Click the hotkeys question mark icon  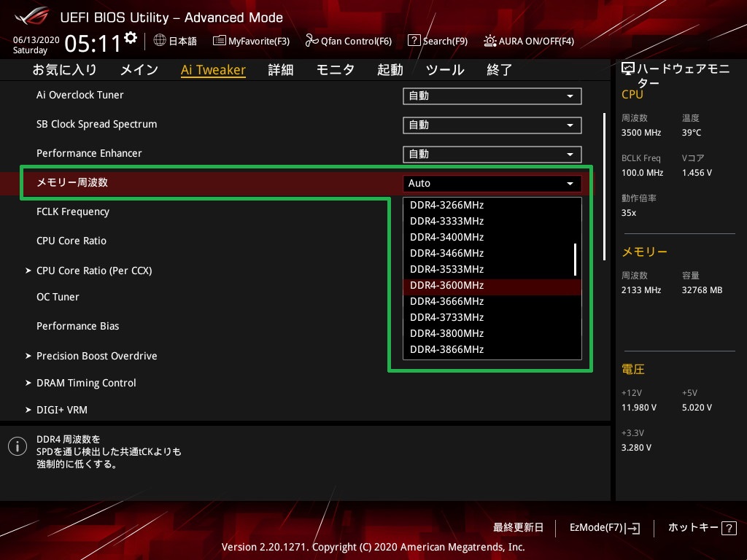pyautogui.click(x=729, y=528)
